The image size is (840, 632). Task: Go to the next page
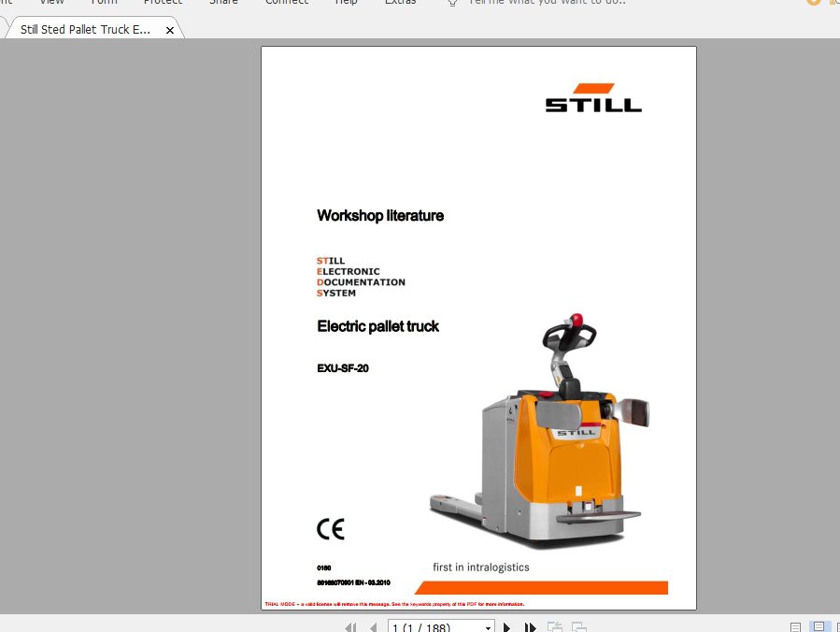click(x=506, y=627)
